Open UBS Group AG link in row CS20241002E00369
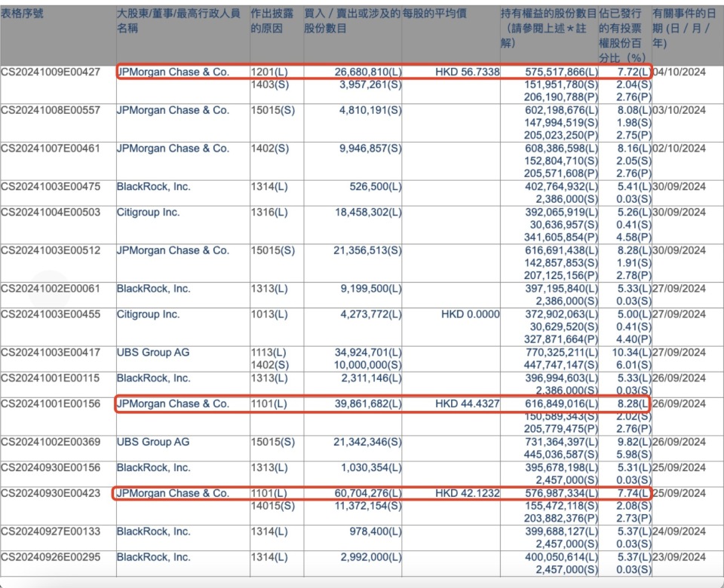724x588 pixels. click(x=153, y=443)
